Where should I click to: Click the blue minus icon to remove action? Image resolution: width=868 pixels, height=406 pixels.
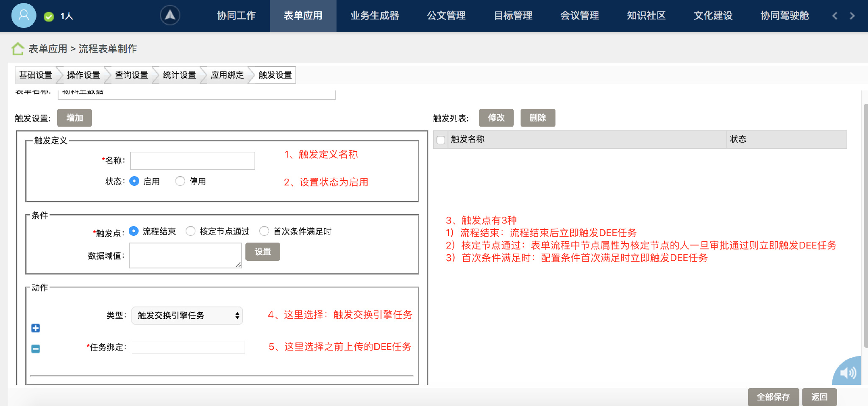click(36, 349)
